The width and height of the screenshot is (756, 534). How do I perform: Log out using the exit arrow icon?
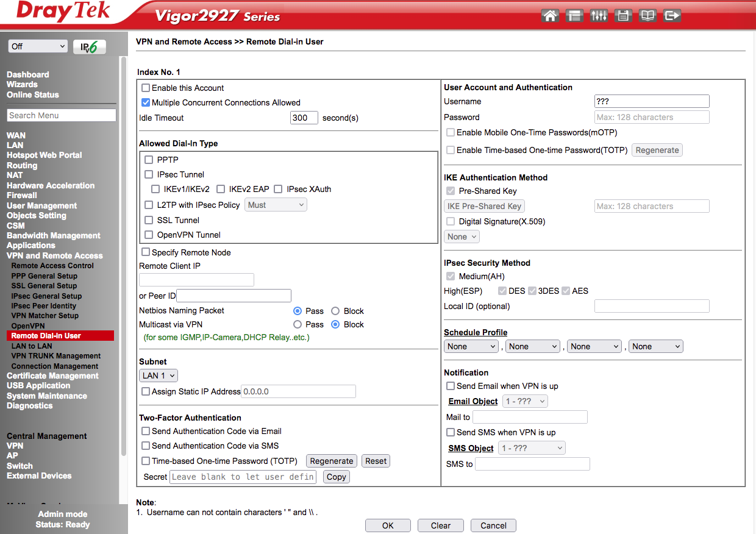click(x=672, y=15)
